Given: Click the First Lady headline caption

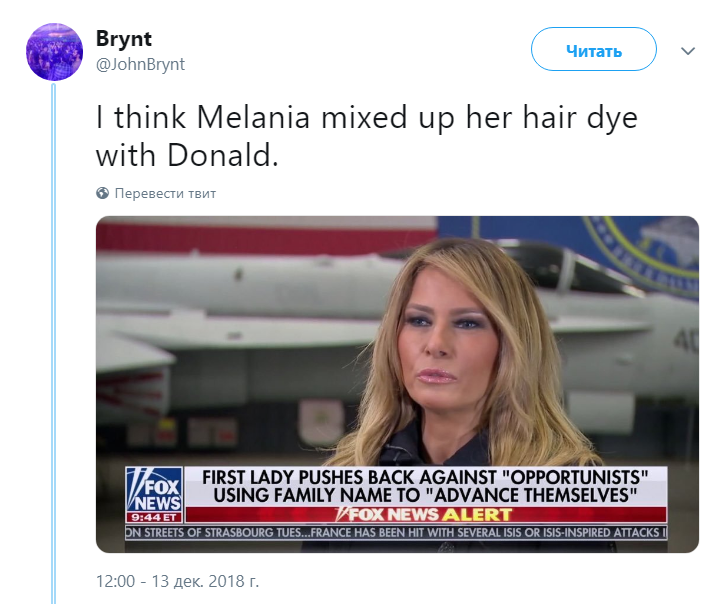Looking at the screenshot, I should click(x=425, y=487).
